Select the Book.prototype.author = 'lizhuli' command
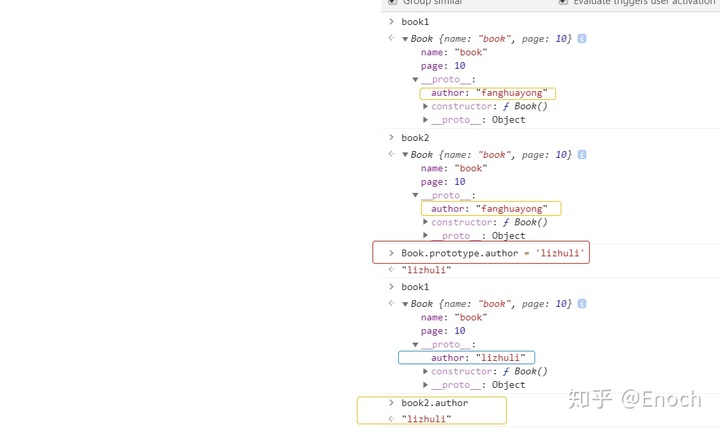 pyautogui.click(x=493, y=253)
